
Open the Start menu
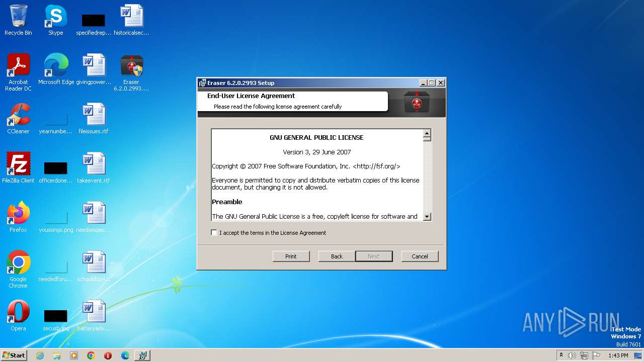click(x=14, y=355)
